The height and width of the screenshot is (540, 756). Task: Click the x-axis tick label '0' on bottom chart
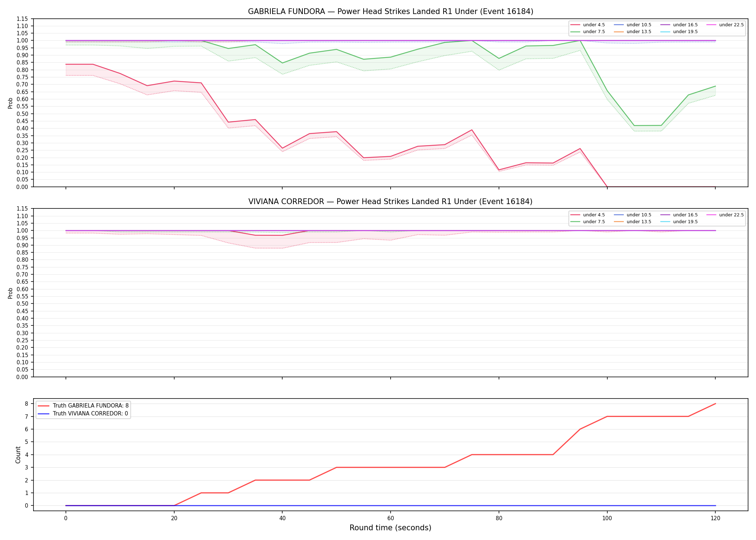[x=66, y=518]
